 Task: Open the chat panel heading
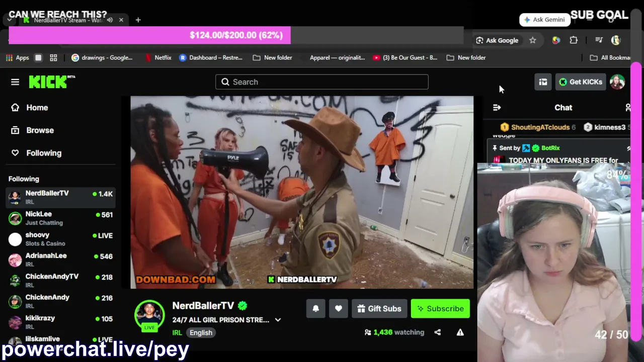point(563,108)
